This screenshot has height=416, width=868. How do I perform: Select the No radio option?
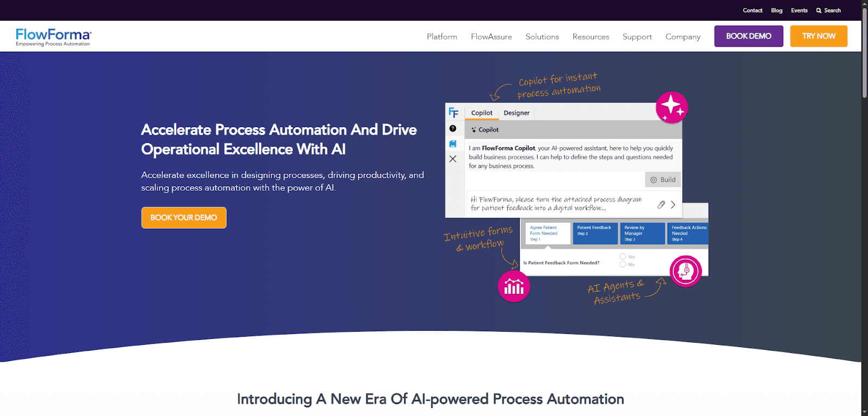623,264
